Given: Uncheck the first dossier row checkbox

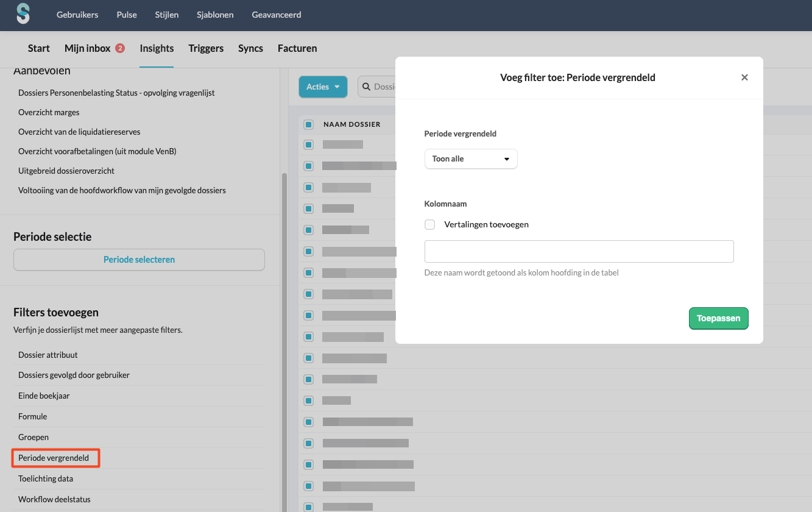Looking at the screenshot, I should (309, 144).
